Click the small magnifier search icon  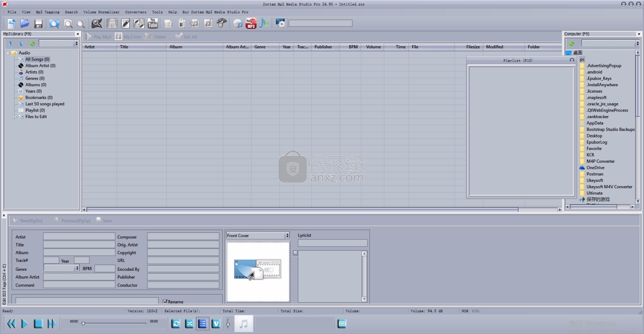80,24
